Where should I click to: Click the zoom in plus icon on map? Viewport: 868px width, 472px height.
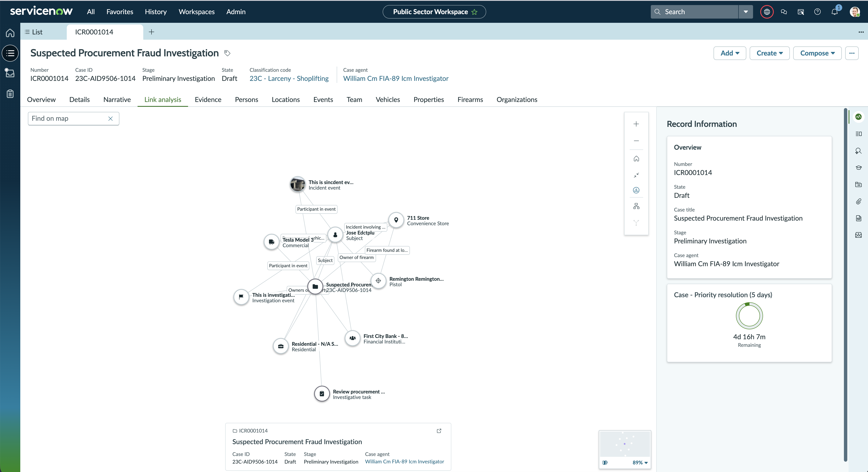pyautogui.click(x=636, y=124)
